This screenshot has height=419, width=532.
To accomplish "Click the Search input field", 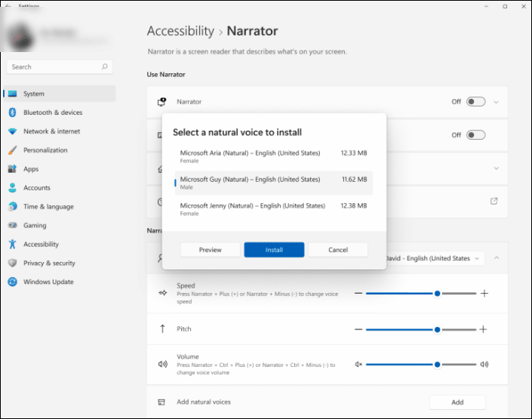I will tap(60, 67).
